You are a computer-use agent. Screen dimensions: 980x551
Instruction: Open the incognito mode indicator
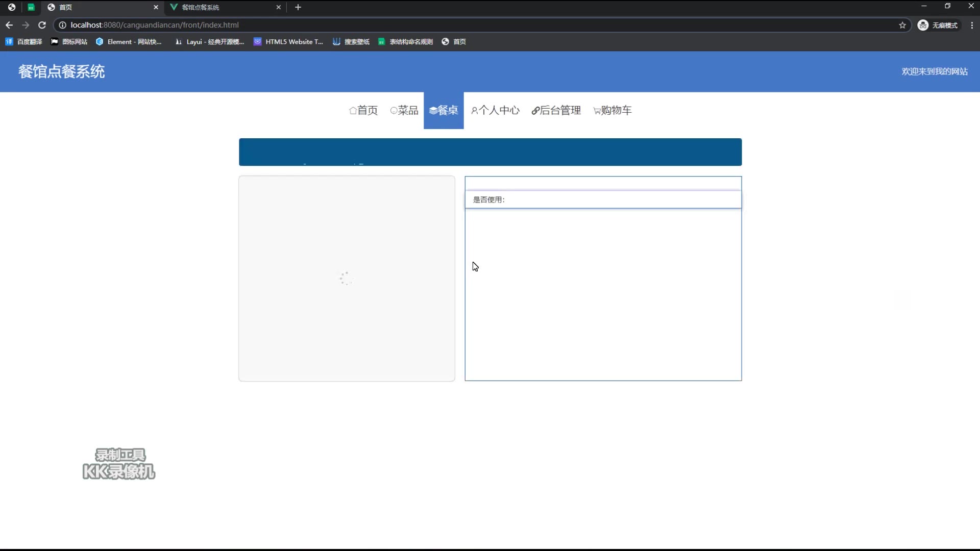pos(938,25)
